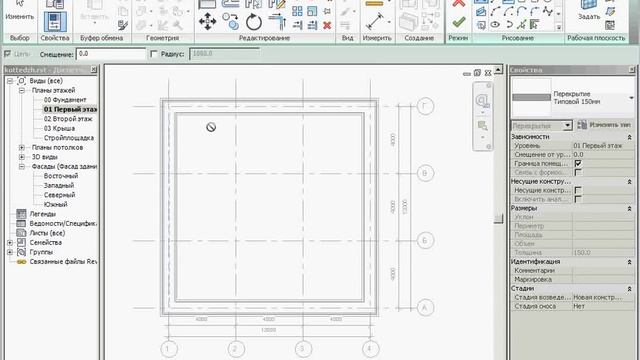Enable the Радиус checkbox

point(153,54)
